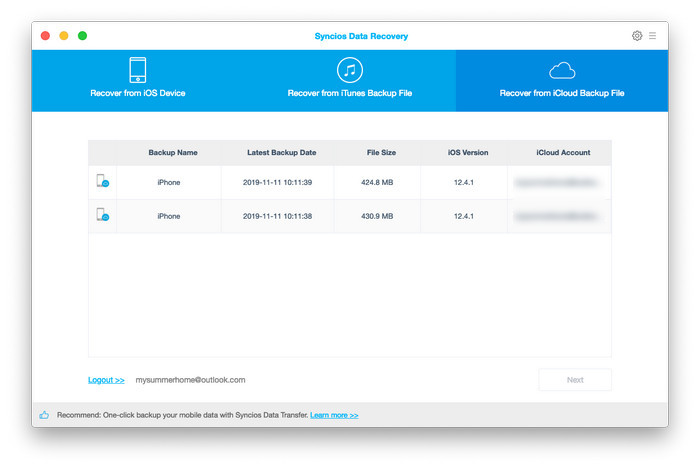Click the 430.9 MB file size cell
This screenshot has height=469, width=700.
pyautogui.click(x=377, y=216)
